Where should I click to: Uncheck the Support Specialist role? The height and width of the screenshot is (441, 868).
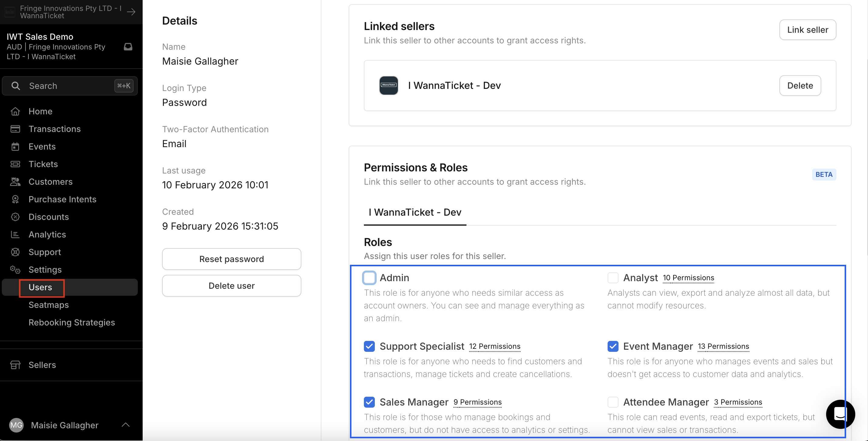click(x=369, y=346)
